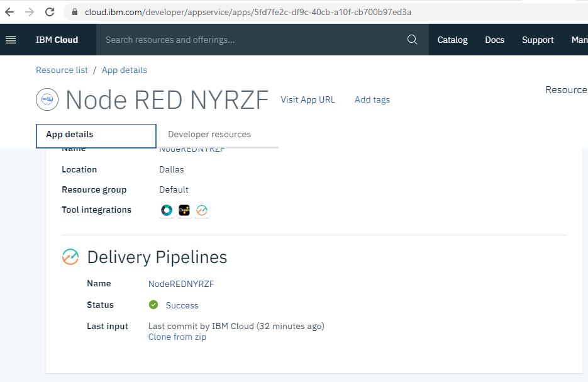
Task: Switch to the App details tab
Action: pyautogui.click(x=96, y=136)
